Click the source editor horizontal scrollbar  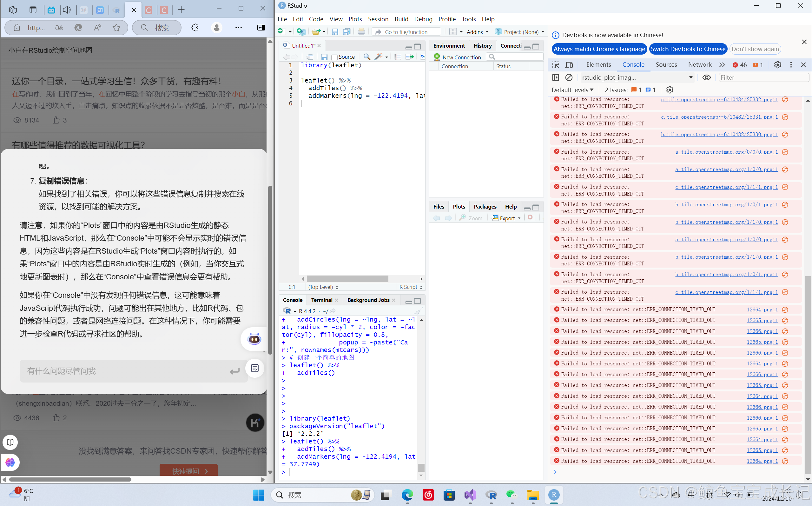click(347, 279)
